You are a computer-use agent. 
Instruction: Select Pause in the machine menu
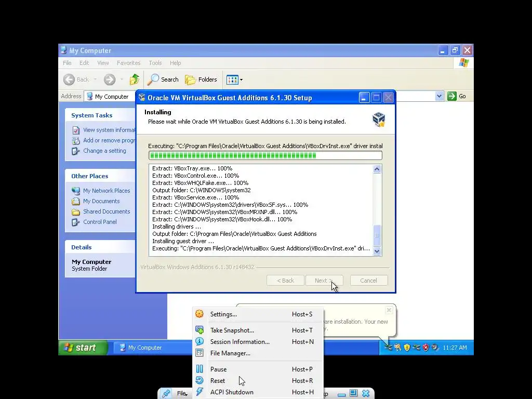258,369
